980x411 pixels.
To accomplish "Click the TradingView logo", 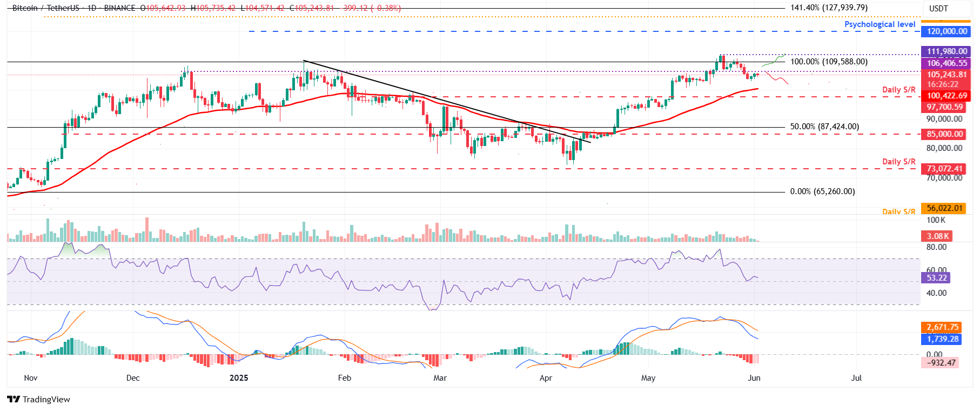I will point(38,399).
